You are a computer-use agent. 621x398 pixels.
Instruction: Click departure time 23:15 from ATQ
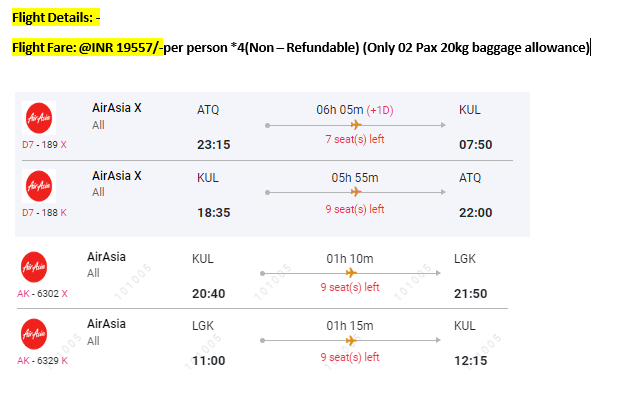point(213,145)
